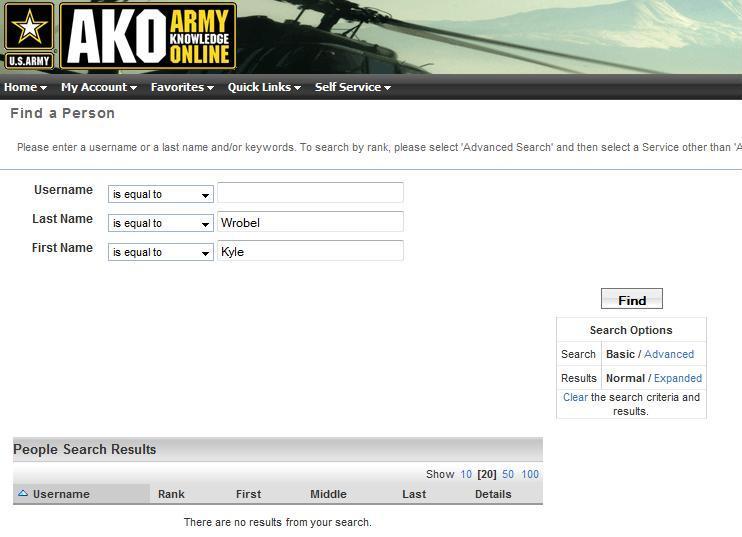Open the Self Service menu

coord(352,87)
